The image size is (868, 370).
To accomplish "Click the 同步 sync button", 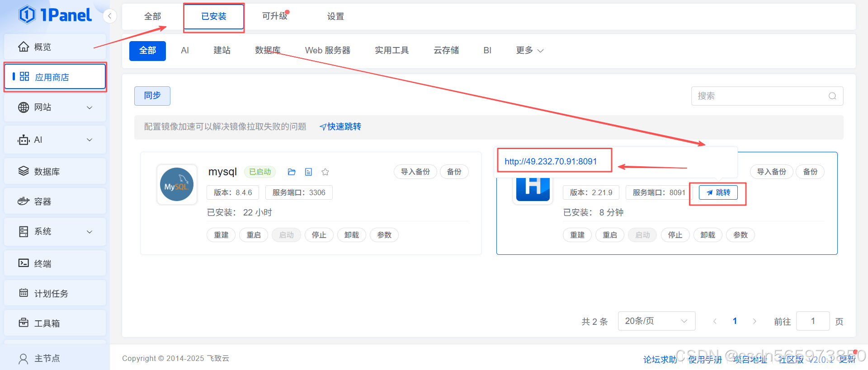I will [152, 96].
